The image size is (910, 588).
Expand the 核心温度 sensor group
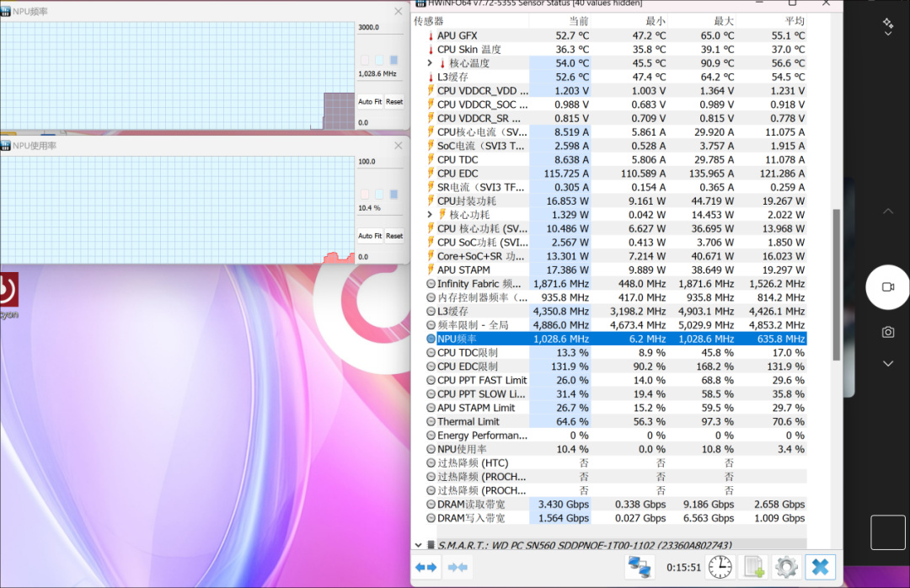pyautogui.click(x=430, y=62)
